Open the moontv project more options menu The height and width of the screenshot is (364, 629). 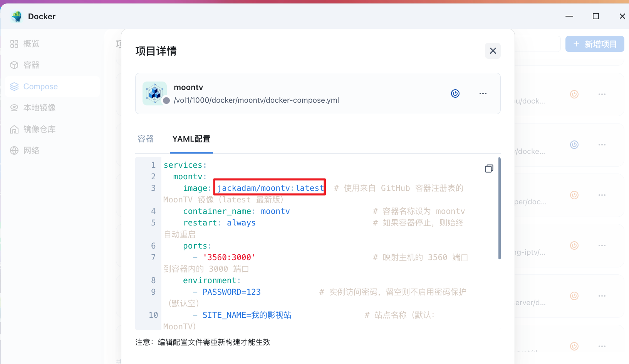tap(483, 94)
